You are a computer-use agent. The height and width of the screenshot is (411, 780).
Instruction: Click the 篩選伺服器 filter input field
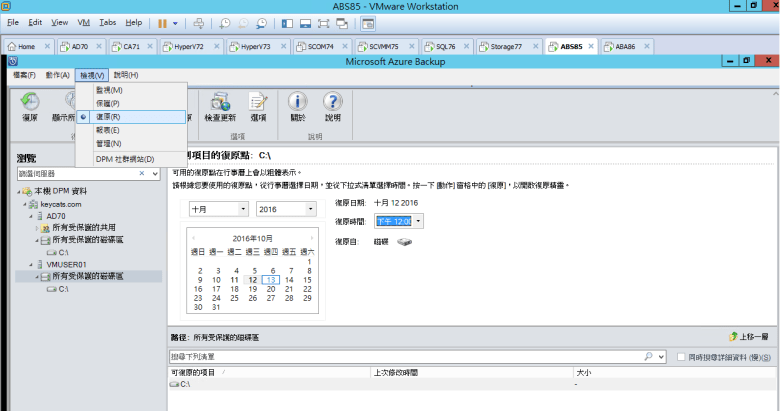coord(82,173)
